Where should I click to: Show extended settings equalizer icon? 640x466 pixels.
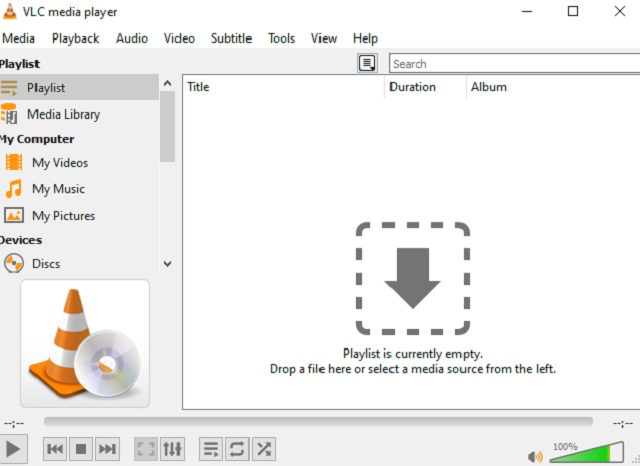(172, 449)
